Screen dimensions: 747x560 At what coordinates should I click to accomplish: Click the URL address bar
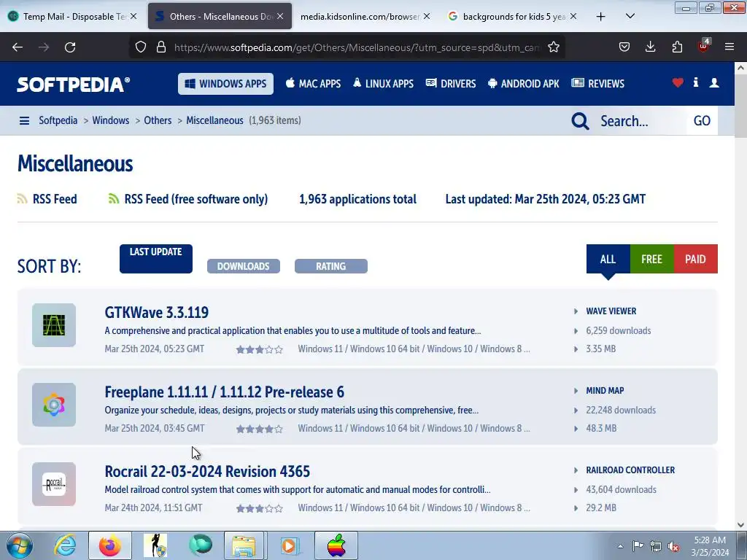(x=357, y=47)
